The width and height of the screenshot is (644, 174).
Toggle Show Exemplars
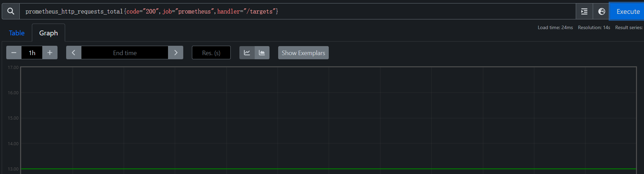click(303, 53)
